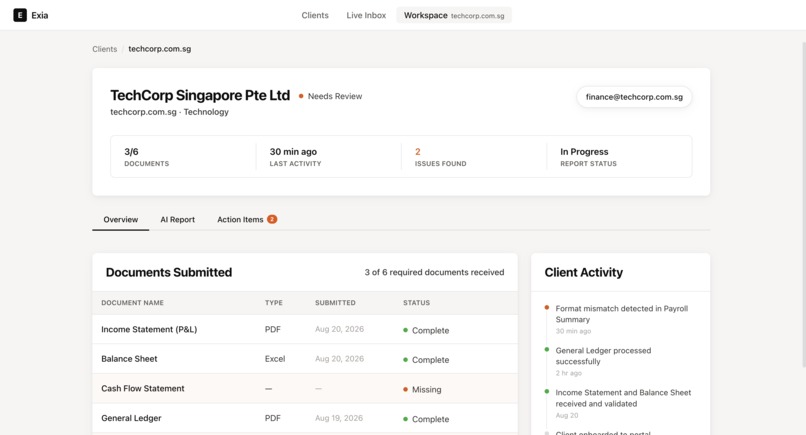Click the TechCorp Singapore Pte Ltd heading
The height and width of the screenshot is (435, 806).
[x=200, y=96]
